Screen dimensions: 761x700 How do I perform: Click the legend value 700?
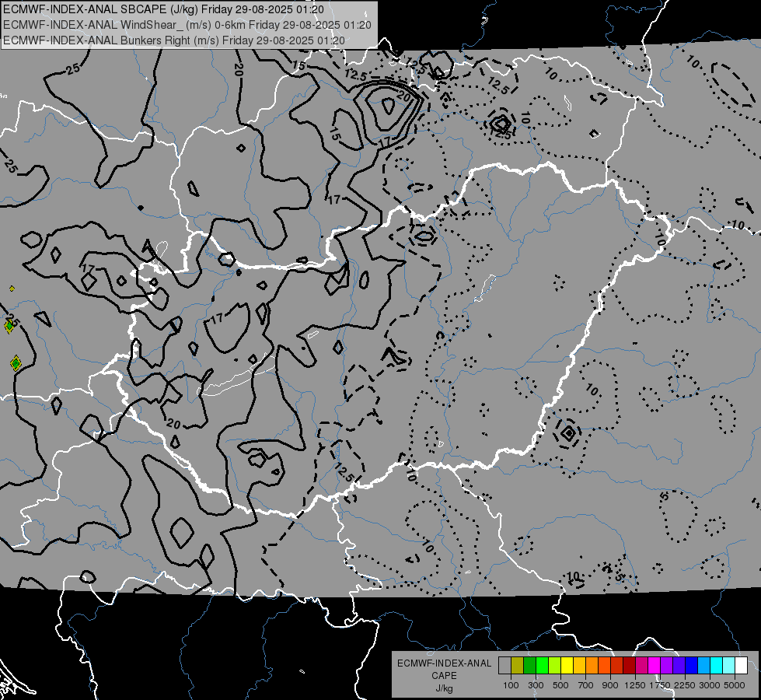point(586,685)
